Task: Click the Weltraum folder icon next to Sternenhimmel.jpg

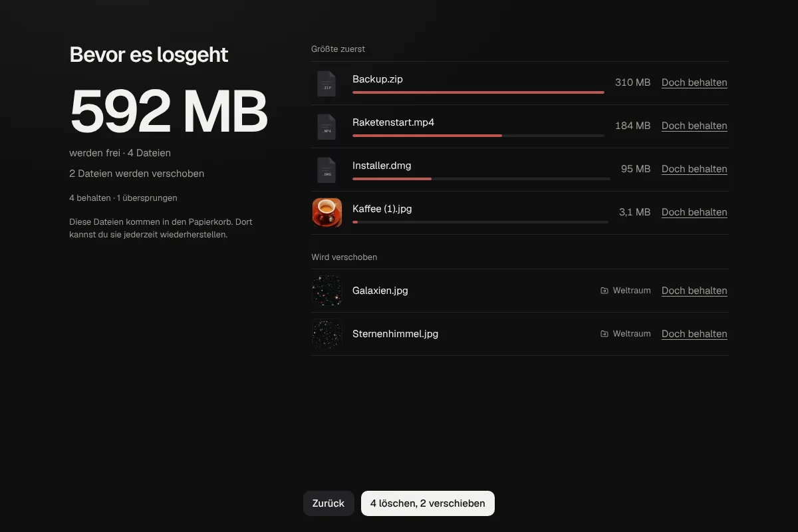Action: 604,334
